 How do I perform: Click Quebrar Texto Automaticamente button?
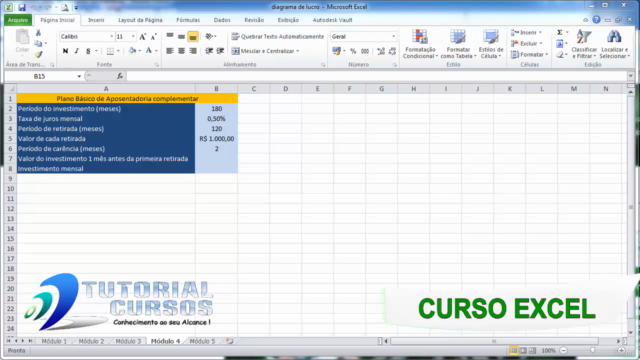[x=278, y=37]
